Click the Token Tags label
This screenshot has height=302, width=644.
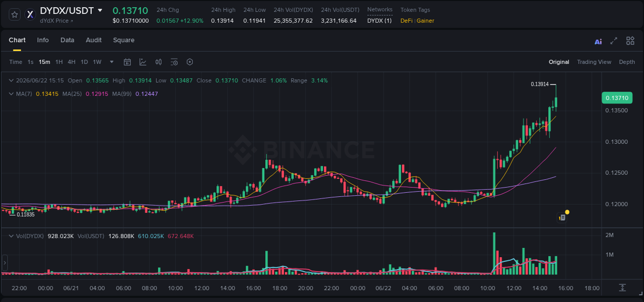(415, 10)
